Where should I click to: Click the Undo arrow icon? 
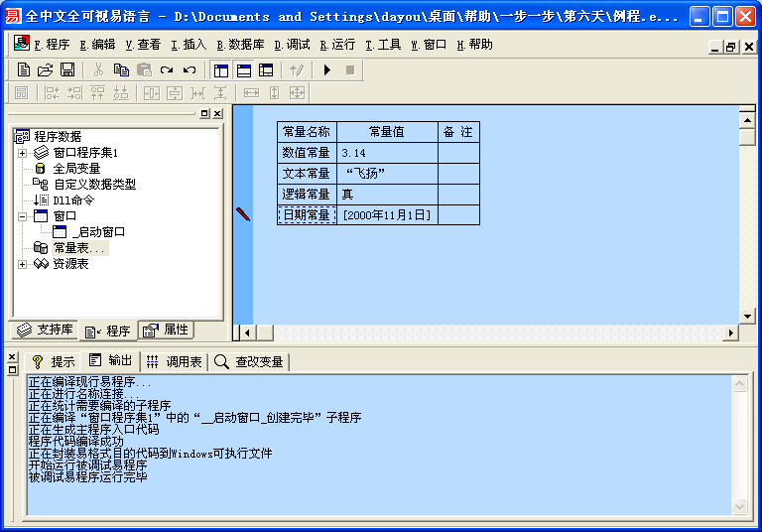(x=190, y=70)
